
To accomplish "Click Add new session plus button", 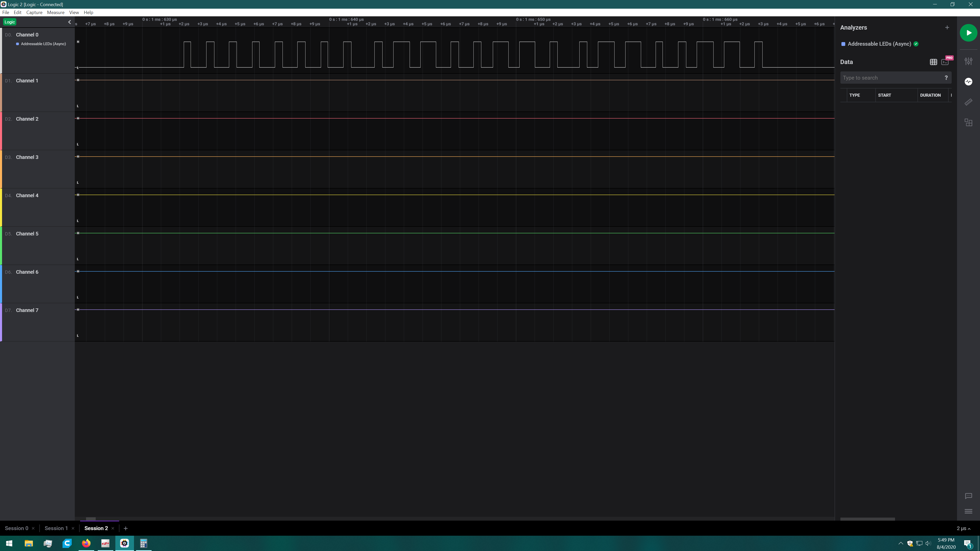I will pyautogui.click(x=126, y=528).
